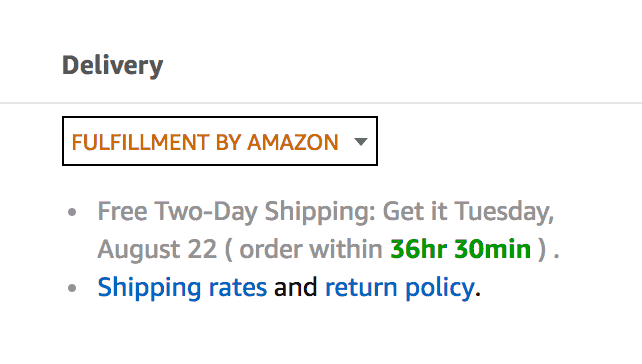Image resolution: width=642 pixels, height=364 pixels.
Task: Click the divider line below Delivery
Action: (321, 103)
